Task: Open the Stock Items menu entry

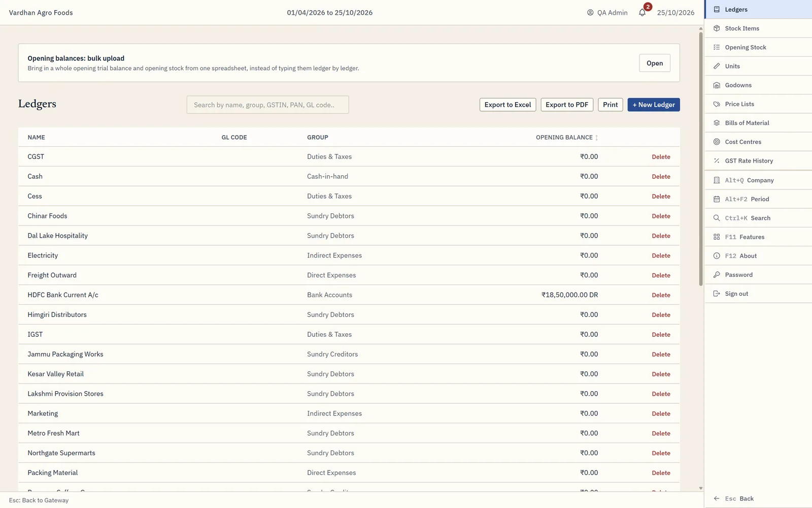Action: pos(758,28)
